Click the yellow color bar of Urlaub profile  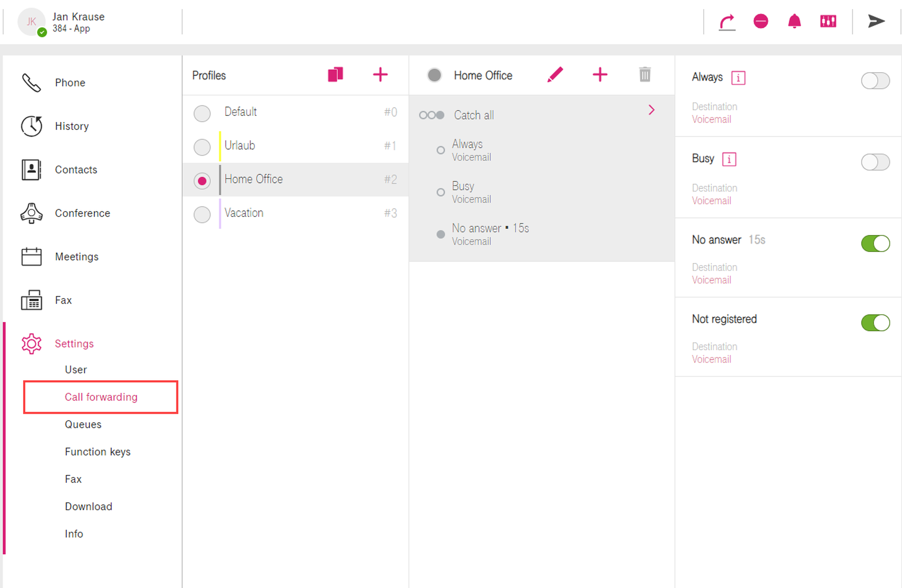click(220, 146)
